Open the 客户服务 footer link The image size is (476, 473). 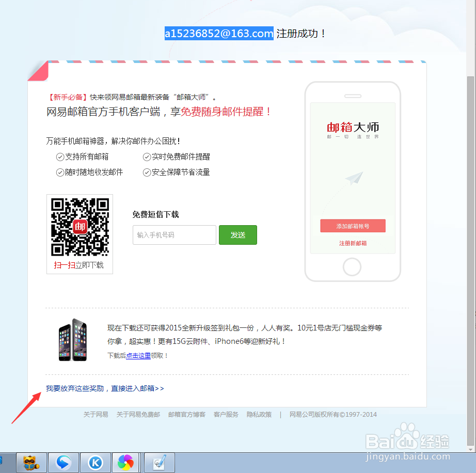click(226, 415)
